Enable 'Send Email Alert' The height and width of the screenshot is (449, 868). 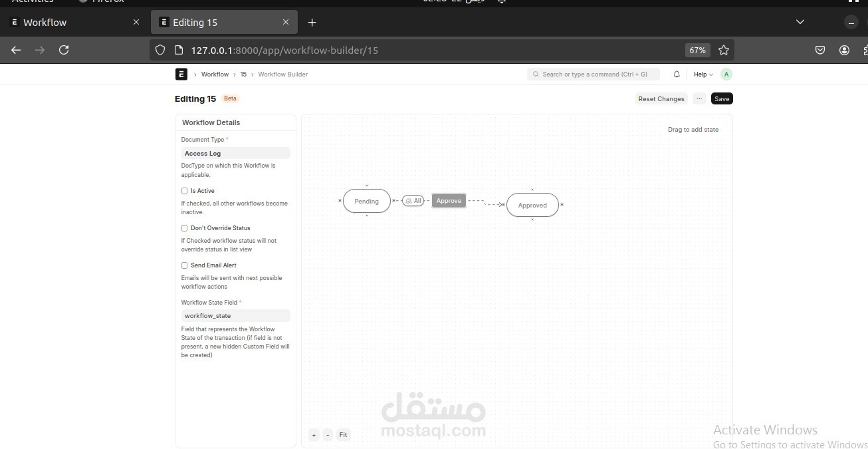(184, 265)
